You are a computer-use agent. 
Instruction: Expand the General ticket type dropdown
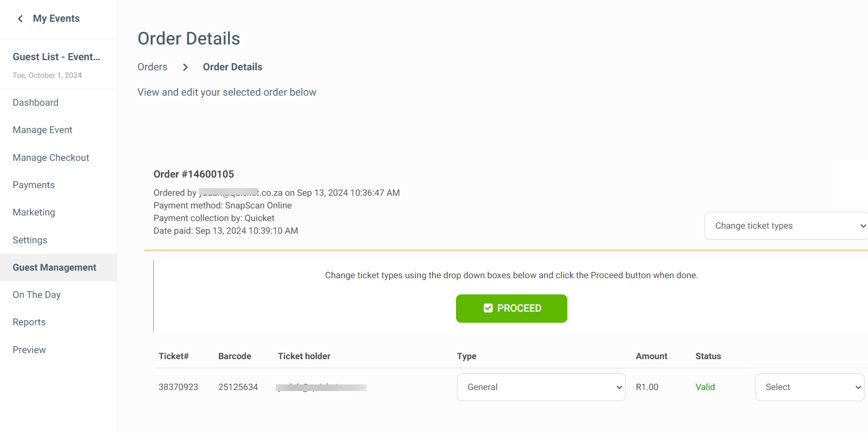coord(541,387)
